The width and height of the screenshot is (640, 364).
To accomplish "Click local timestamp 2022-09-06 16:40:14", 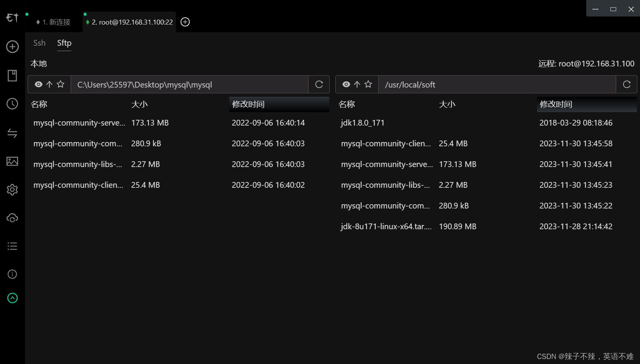I will click(x=268, y=123).
